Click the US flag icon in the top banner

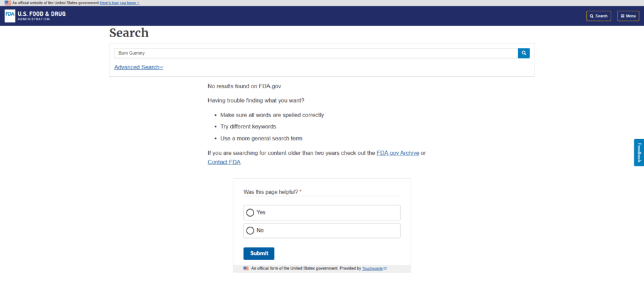[8, 3]
